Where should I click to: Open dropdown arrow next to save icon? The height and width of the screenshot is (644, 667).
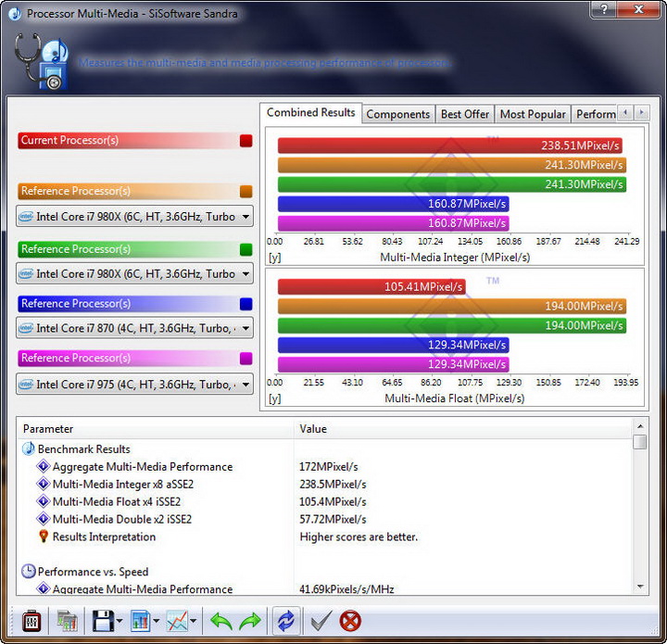[120, 622]
